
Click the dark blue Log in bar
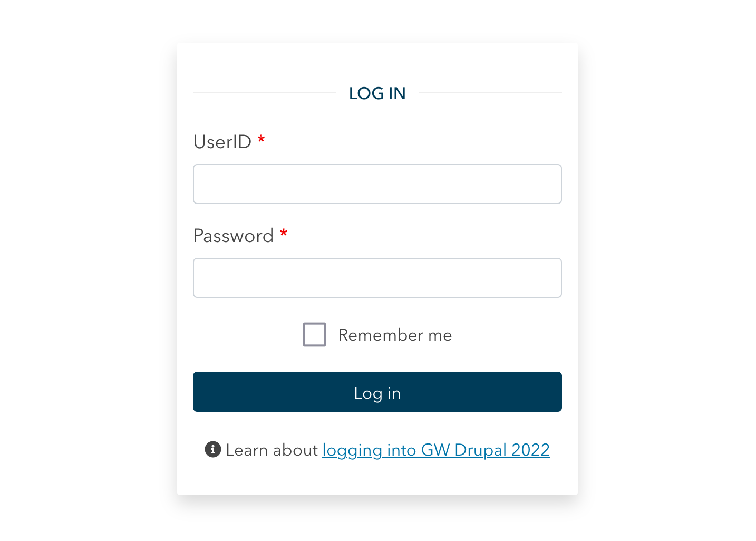377,392
